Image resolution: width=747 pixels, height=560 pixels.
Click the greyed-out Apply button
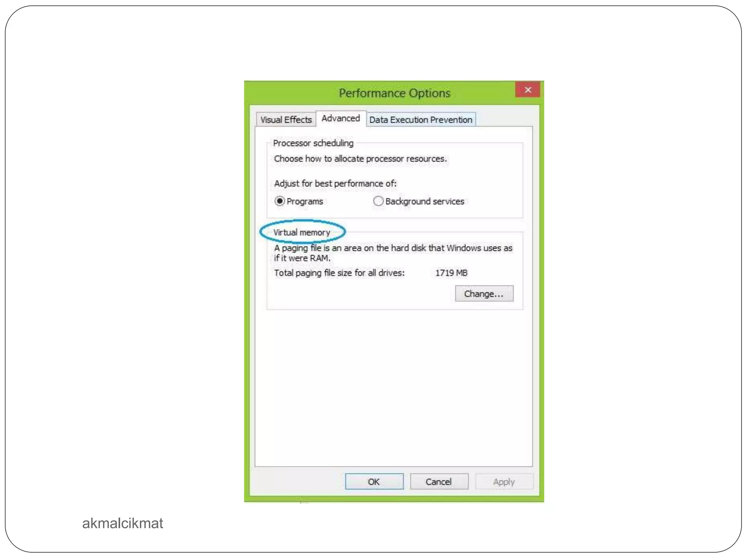point(504,482)
